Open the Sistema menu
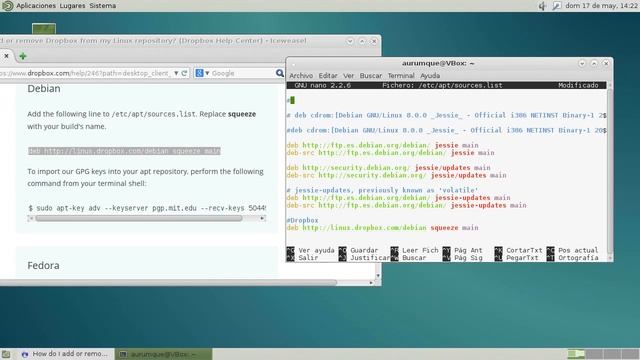Image resolution: width=640 pixels, height=360 pixels. click(102, 6)
